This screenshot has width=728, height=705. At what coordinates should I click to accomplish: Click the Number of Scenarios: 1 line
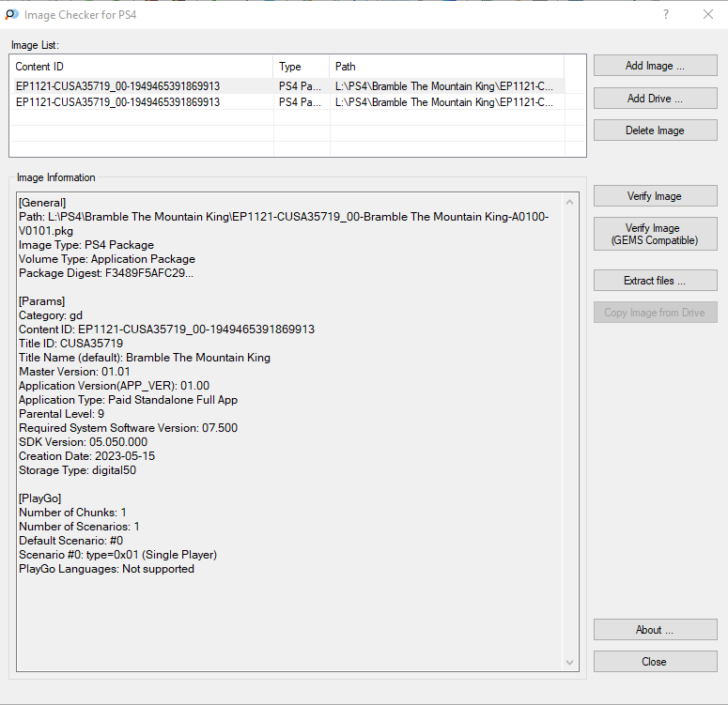tap(80, 527)
